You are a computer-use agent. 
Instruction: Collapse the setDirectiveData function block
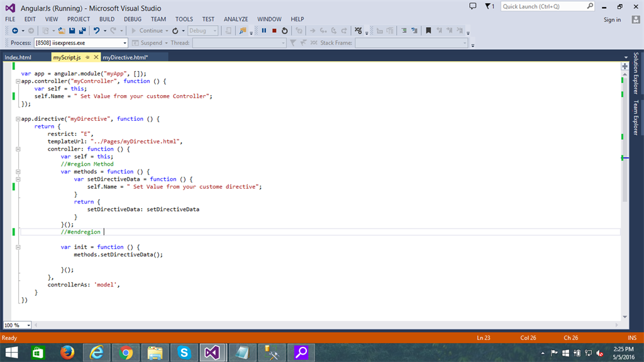click(x=18, y=179)
